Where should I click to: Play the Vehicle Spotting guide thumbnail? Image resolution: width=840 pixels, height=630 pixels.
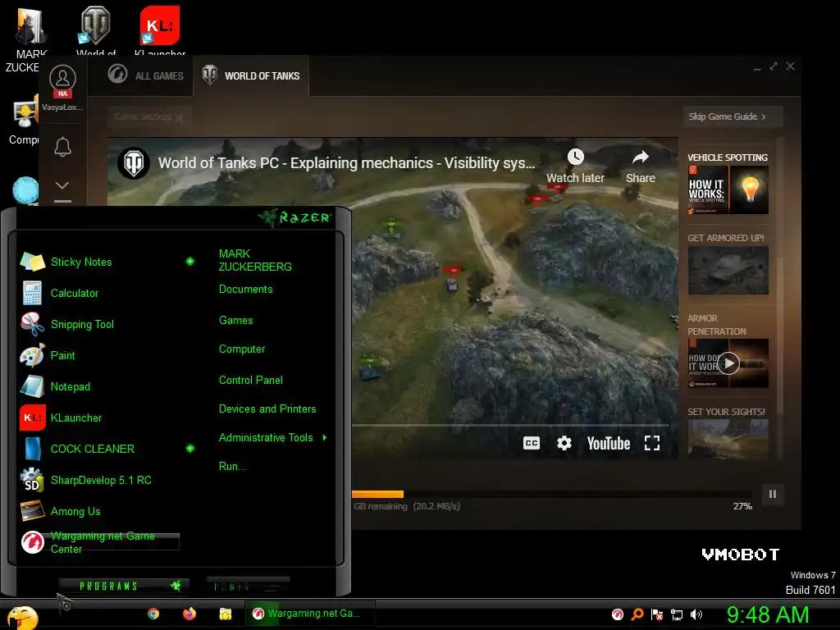pos(728,189)
